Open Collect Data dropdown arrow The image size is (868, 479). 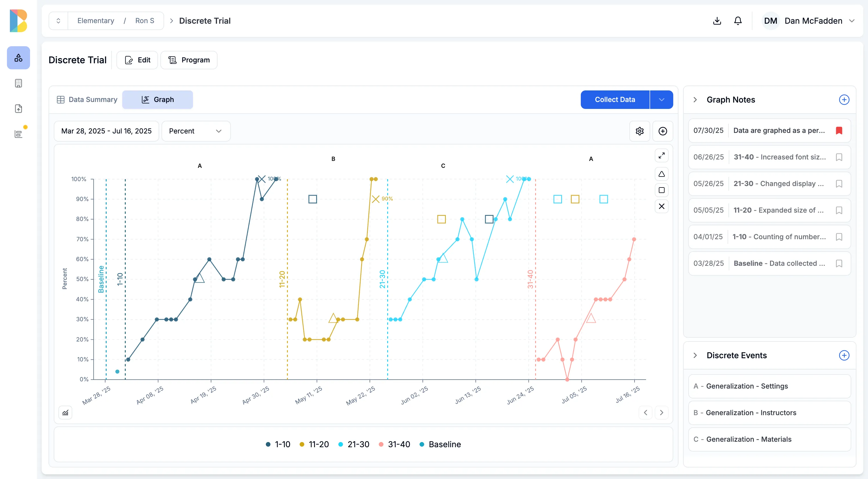pos(661,100)
